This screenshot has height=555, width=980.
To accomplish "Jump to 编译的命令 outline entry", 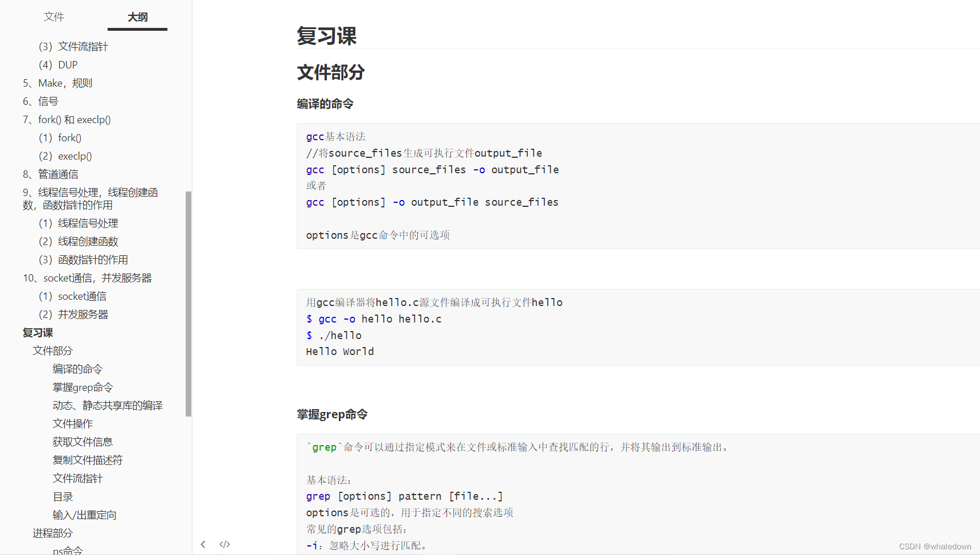I will pyautogui.click(x=77, y=369).
